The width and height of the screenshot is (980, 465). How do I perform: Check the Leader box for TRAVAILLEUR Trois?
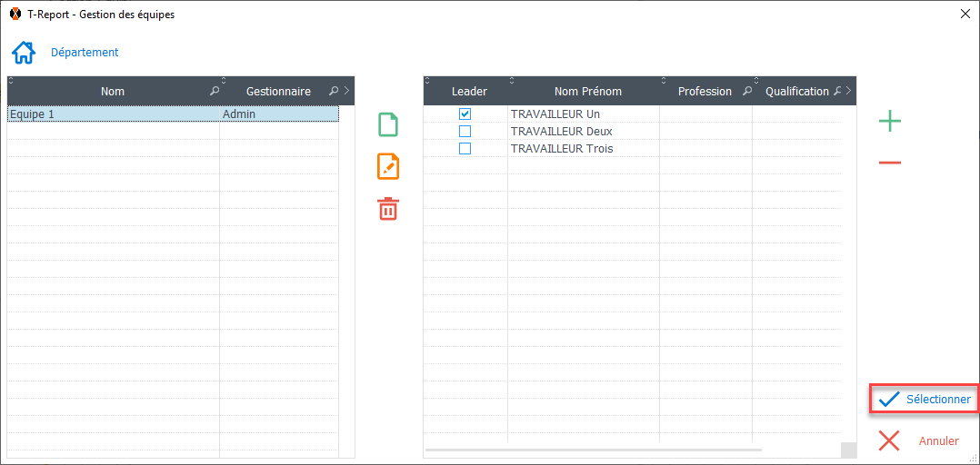(x=465, y=149)
